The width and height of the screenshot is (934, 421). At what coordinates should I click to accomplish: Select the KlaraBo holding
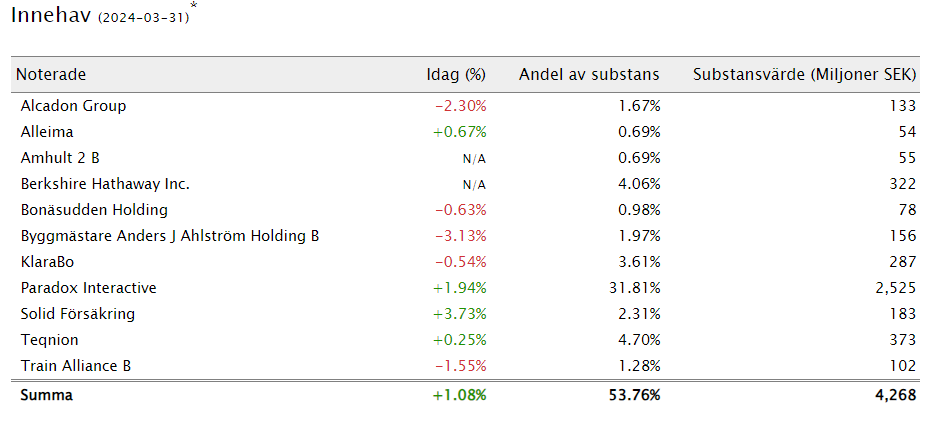pyautogui.click(x=47, y=262)
